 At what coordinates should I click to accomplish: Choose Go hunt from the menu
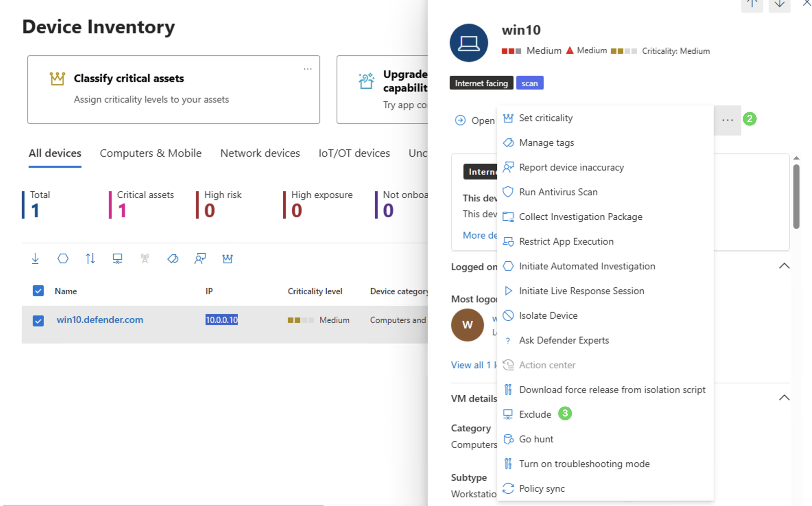tap(605, 439)
